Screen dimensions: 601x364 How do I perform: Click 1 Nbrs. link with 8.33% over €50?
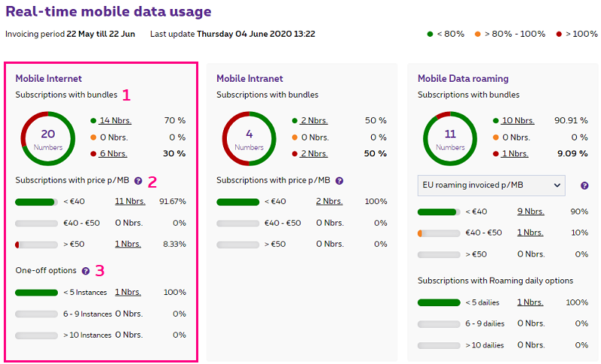(128, 244)
